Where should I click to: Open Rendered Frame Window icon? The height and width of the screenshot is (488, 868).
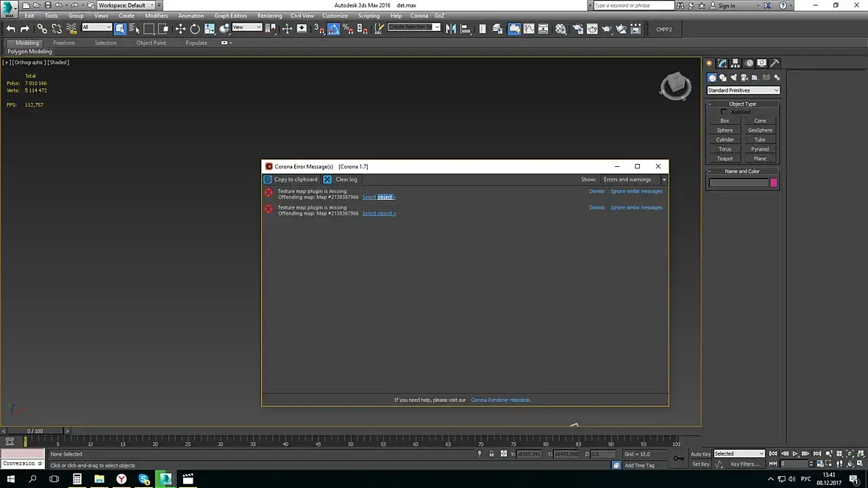(x=592, y=29)
